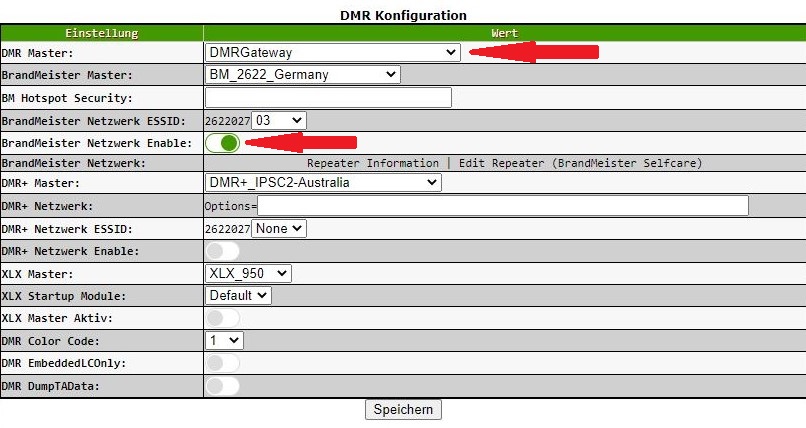Image resolution: width=806 pixels, height=428 pixels.
Task: Click the 'DMR+ Master:' label
Action: [x=41, y=183]
